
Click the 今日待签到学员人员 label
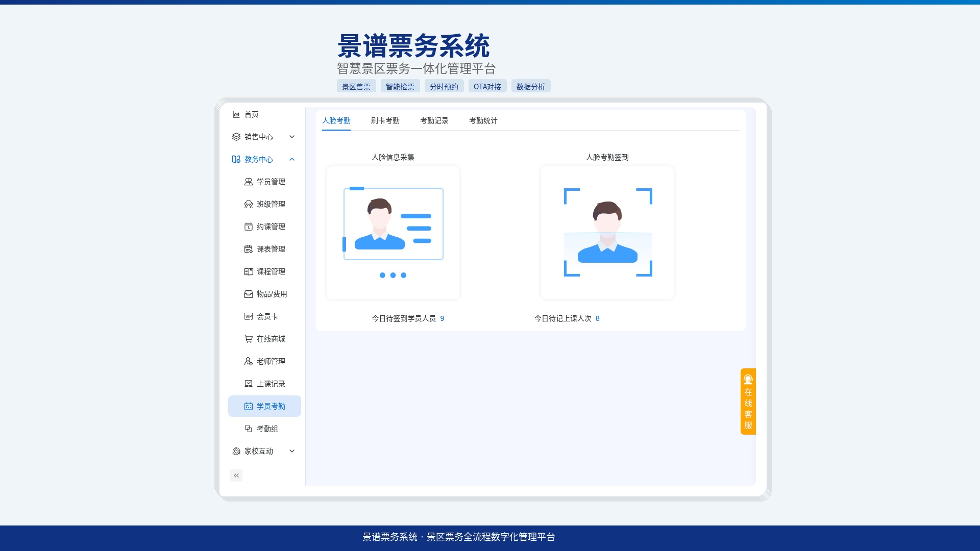[x=404, y=318]
